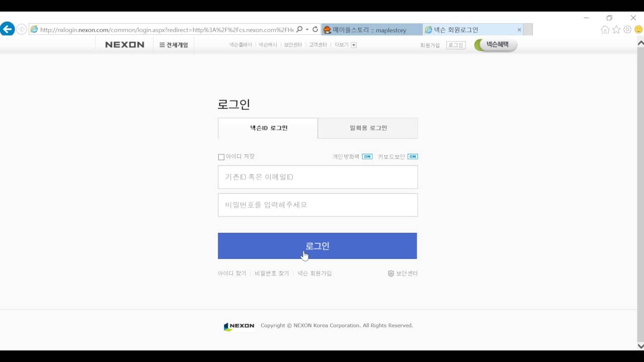The image size is (644, 362).
Task: Click the blue 로그인 button
Action: [x=317, y=246]
